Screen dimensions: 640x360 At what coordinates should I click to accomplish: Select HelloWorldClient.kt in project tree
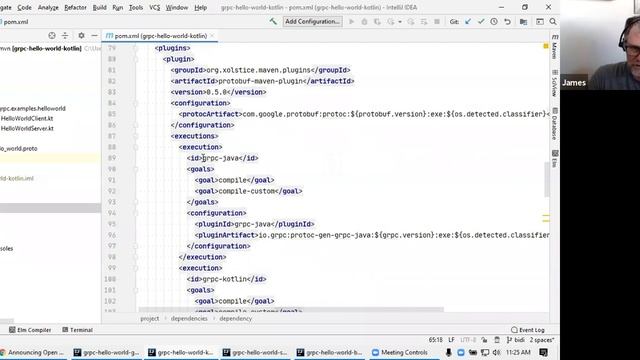pyautogui.click(x=27, y=118)
